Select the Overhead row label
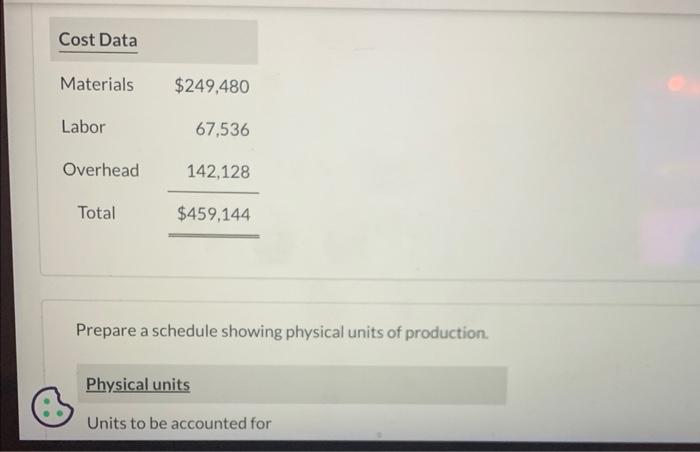 pos(101,170)
